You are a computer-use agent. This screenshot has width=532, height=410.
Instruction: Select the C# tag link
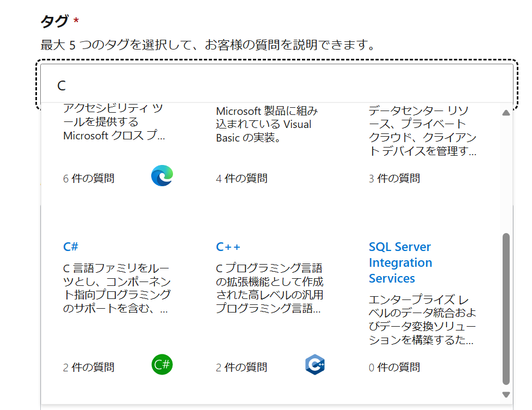[x=71, y=247]
